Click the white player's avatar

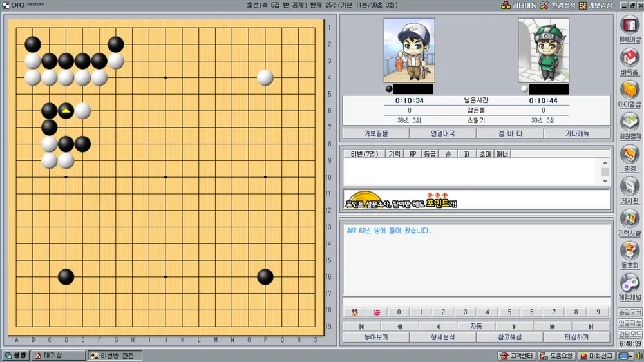pyautogui.click(x=544, y=50)
